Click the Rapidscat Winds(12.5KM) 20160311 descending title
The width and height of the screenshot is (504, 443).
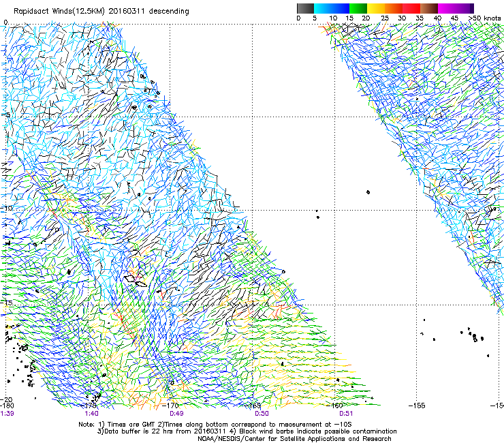click(101, 12)
